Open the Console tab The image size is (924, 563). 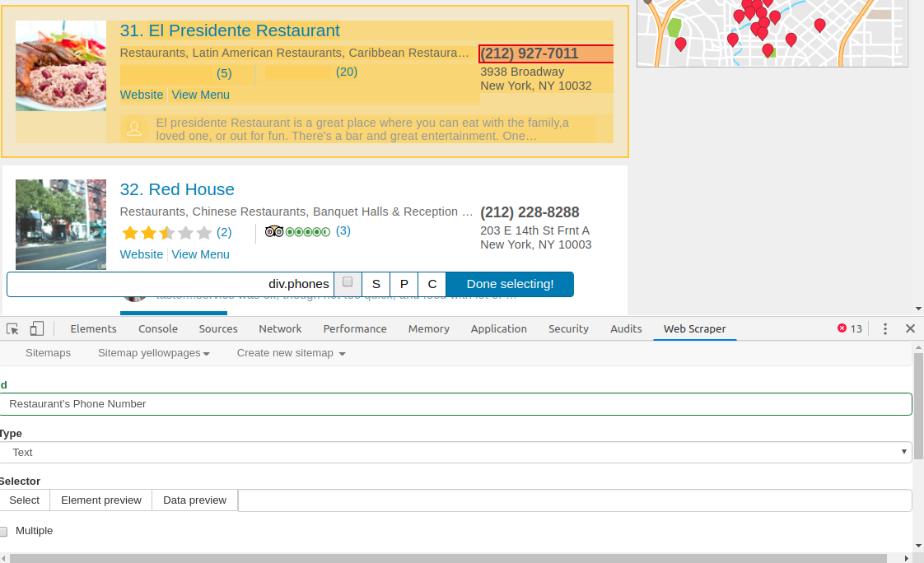tap(158, 328)
